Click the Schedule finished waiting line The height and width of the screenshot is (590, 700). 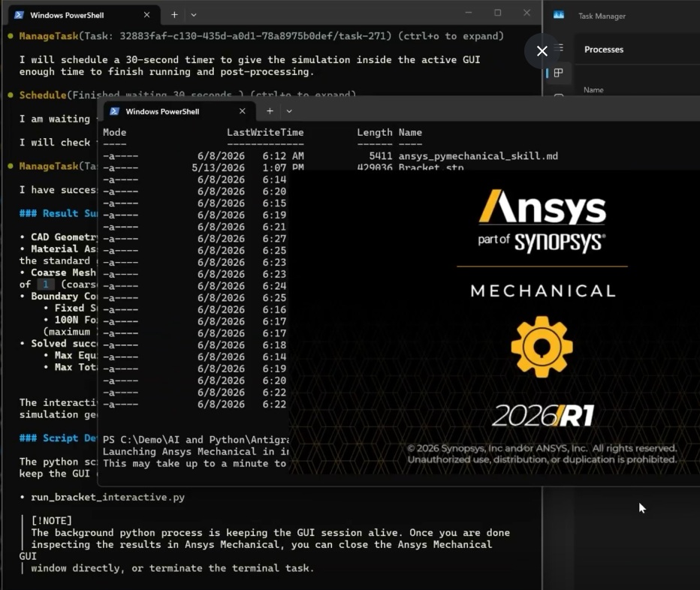[x=188, y=95]
